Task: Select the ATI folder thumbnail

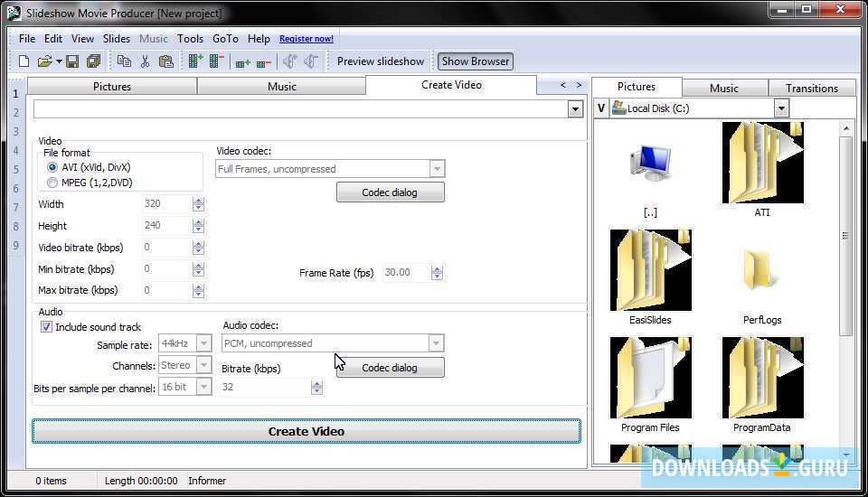Action: (x=762, y=163)
